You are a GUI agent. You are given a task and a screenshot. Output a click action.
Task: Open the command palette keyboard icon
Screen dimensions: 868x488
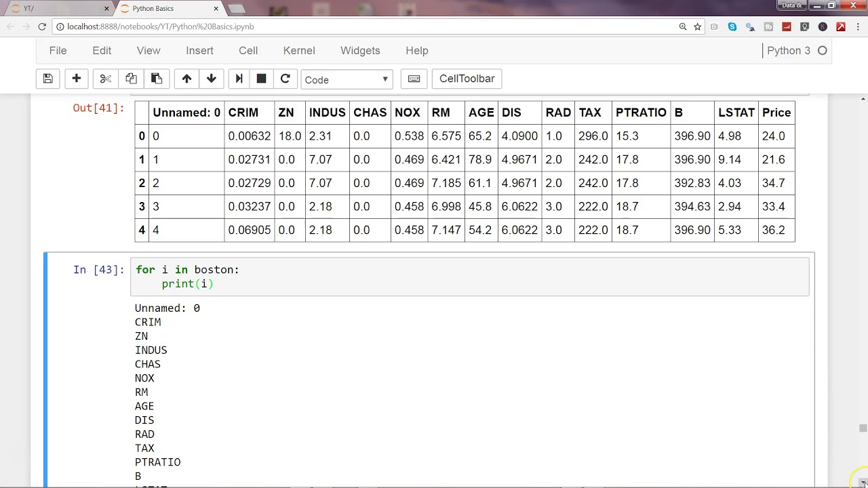(414, 79)
